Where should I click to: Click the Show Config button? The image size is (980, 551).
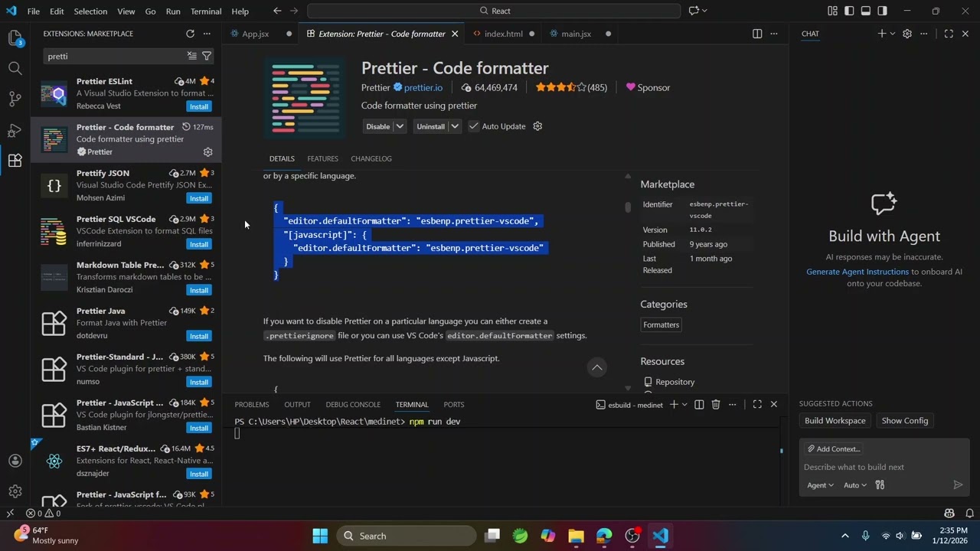pos(904,421)
